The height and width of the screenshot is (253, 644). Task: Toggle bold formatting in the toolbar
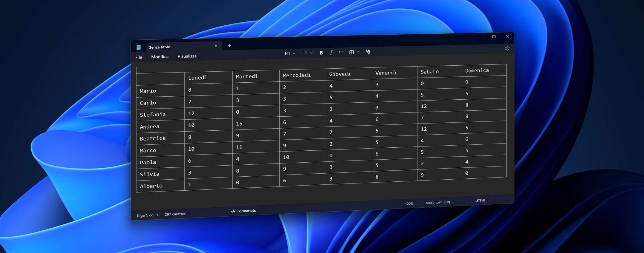[321, 53]
